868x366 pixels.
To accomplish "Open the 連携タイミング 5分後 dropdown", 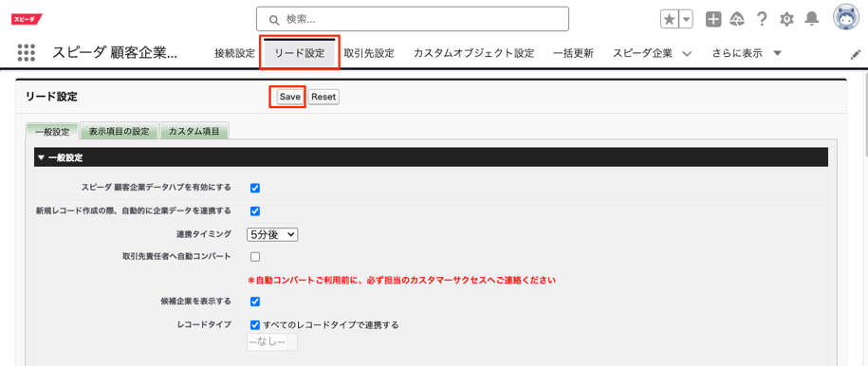I will pos(272,235).
